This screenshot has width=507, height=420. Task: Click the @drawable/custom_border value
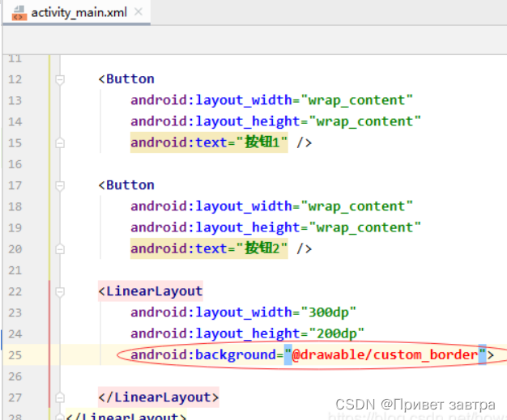(385, 355)
